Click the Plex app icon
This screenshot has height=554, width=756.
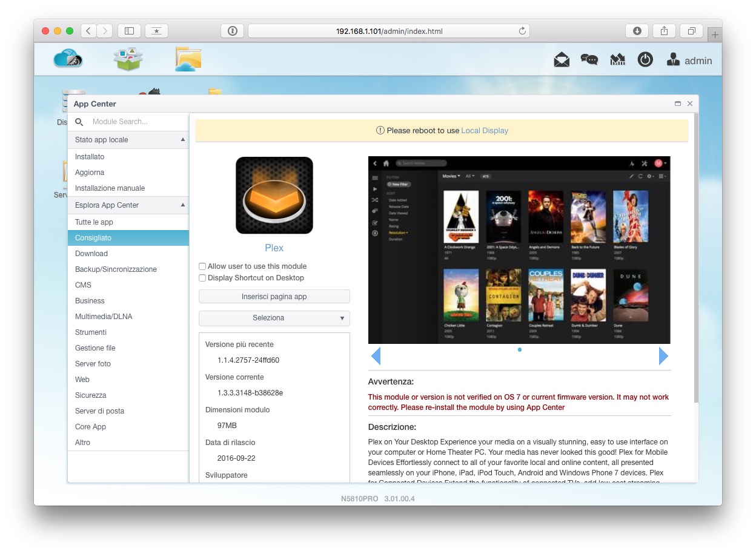(274, 196)
